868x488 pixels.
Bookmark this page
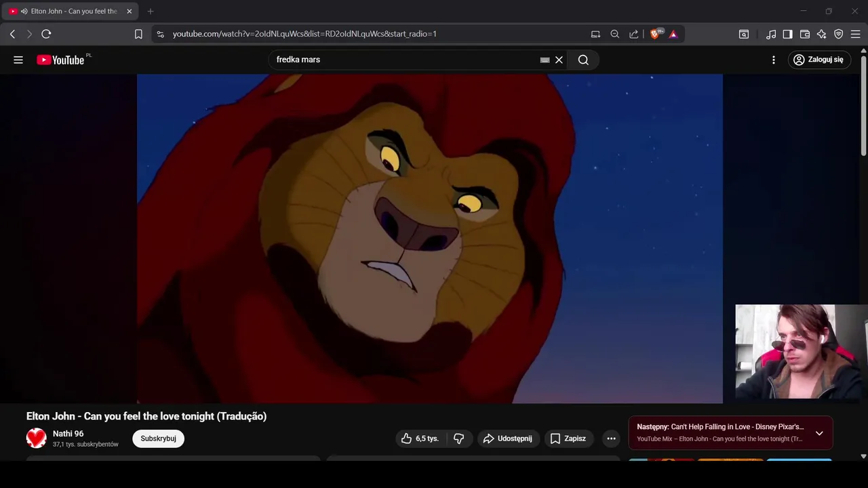pyautogui.click(x=138, y=34)
